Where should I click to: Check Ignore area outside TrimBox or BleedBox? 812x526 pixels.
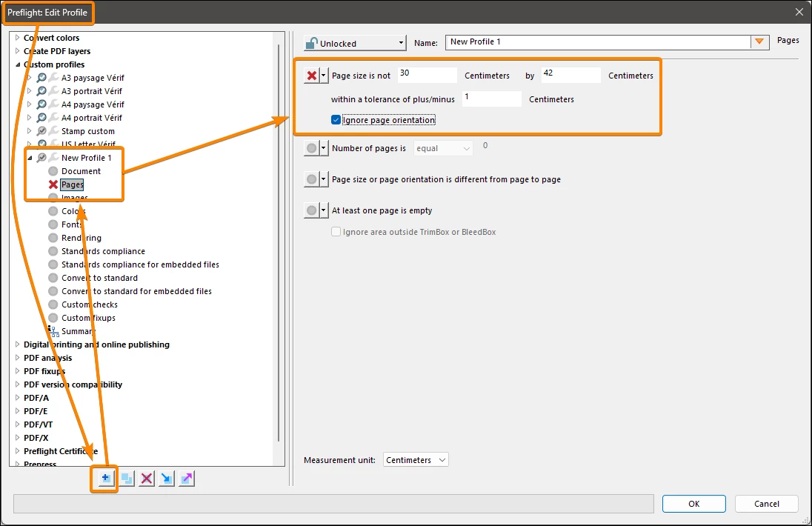[x=336, y=232]
